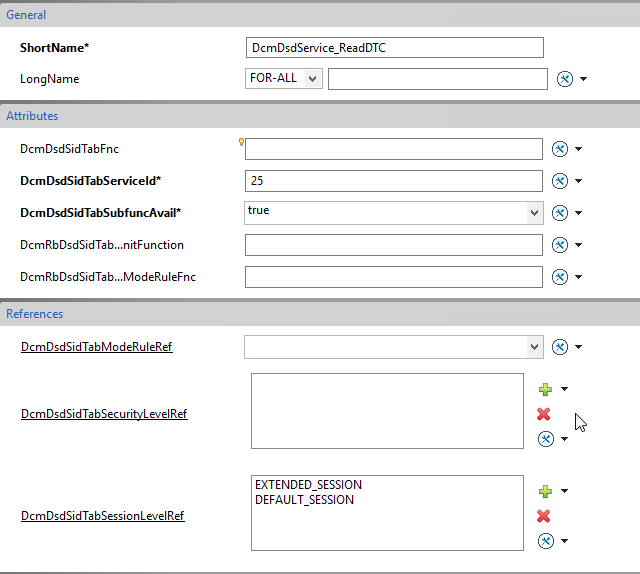
Task: Select EXTENDED_SESSION in session list
Action: [x=309, y=485]
